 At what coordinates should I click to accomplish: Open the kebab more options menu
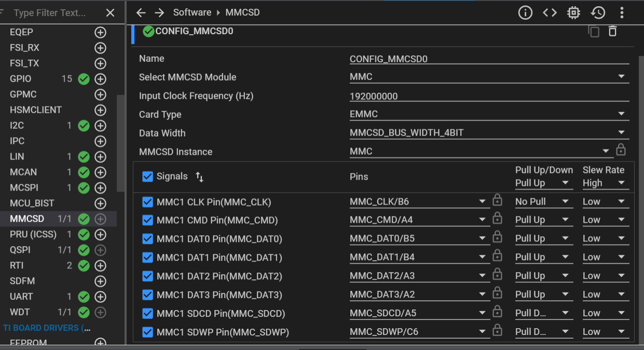coord(622,12)
